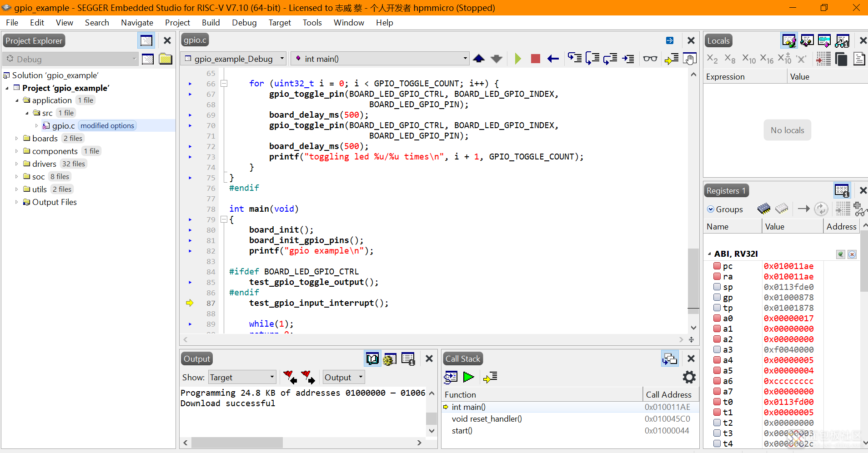Toggle the ra register checkbox
Screen dimensions: 868x453
pos(717,276)
